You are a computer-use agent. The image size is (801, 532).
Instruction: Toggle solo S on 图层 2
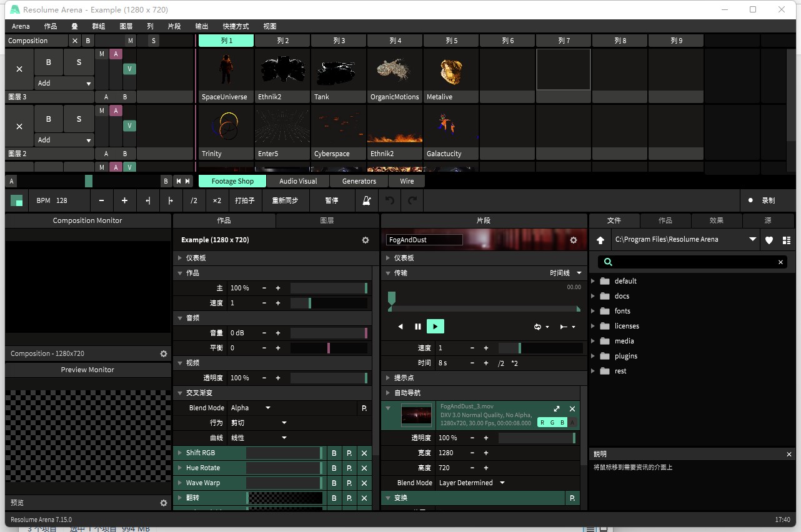click(79, 119)
